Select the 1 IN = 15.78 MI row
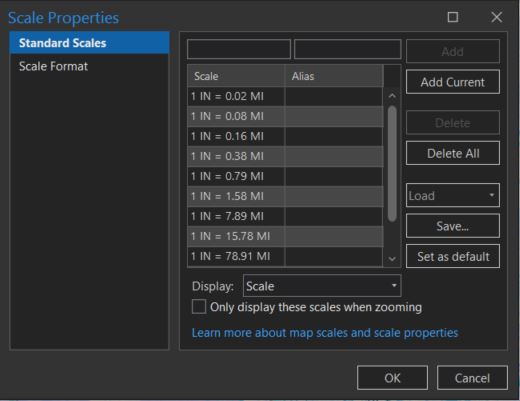Image resolution: width=520 pixels, height=401 pixels. 285,236
